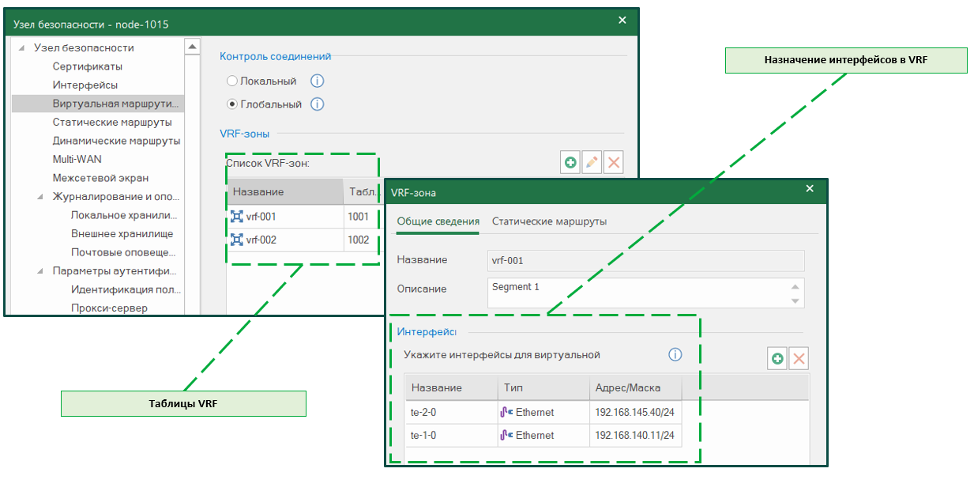
Task: Collapse the Журналирование tree section
Action: (x=40, y=196)
